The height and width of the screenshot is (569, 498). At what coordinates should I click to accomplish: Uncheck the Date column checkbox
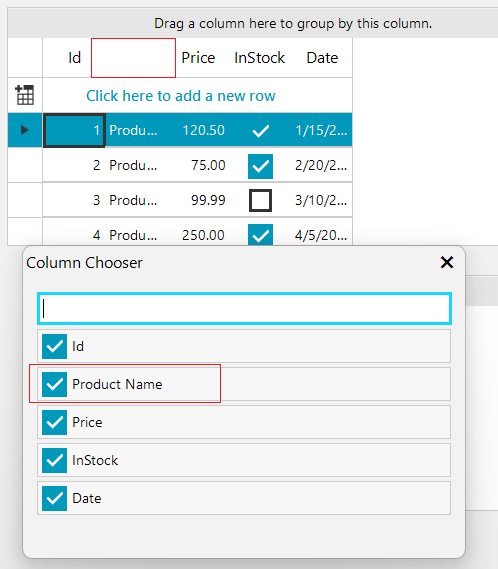54,498
